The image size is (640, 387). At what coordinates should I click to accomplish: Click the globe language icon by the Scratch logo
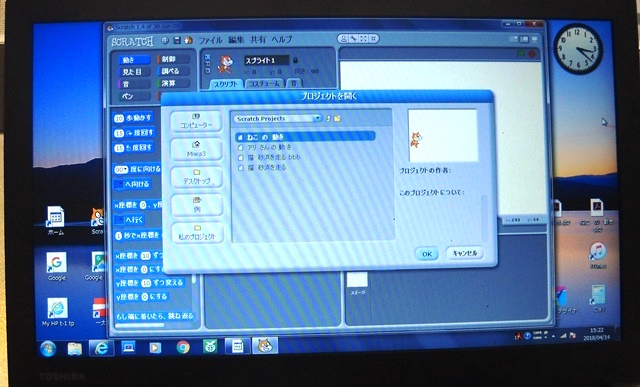[x=165, y=40]
